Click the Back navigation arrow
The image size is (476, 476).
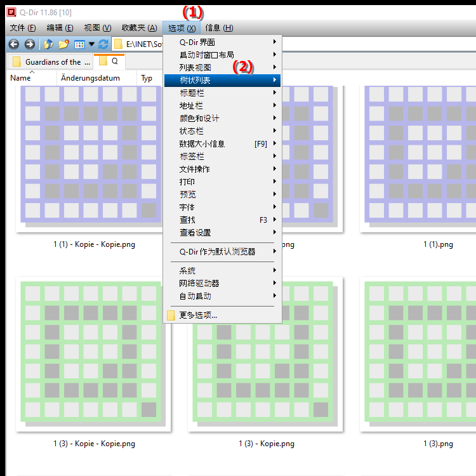[x=14, y=44]
